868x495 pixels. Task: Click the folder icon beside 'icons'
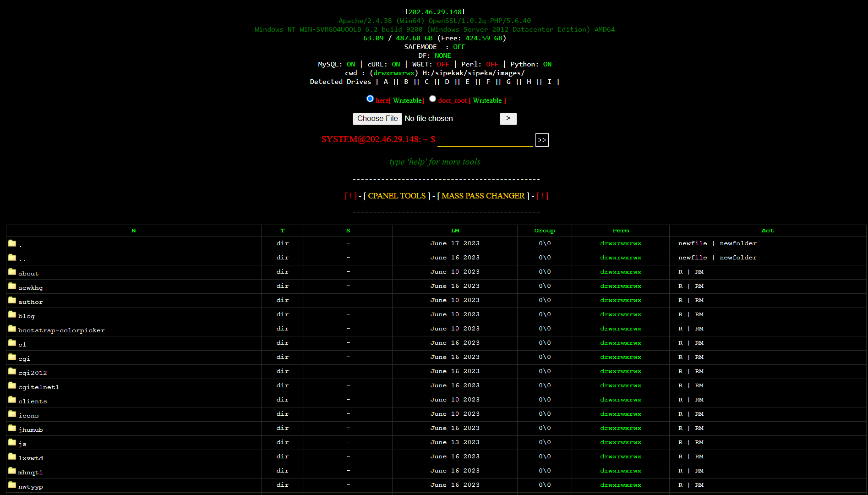(x=12, y=413)
